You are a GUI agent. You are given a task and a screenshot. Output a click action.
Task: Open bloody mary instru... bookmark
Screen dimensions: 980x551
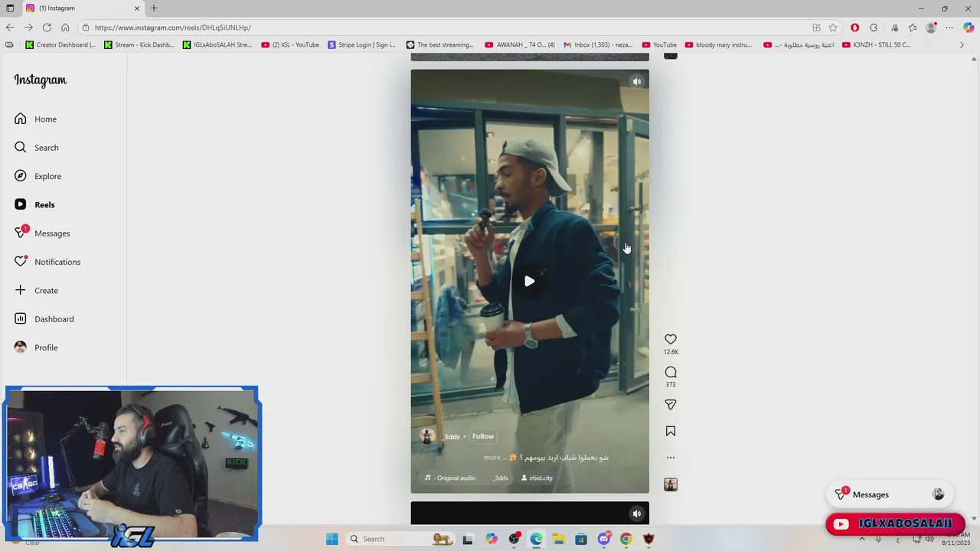coord(718,44)
